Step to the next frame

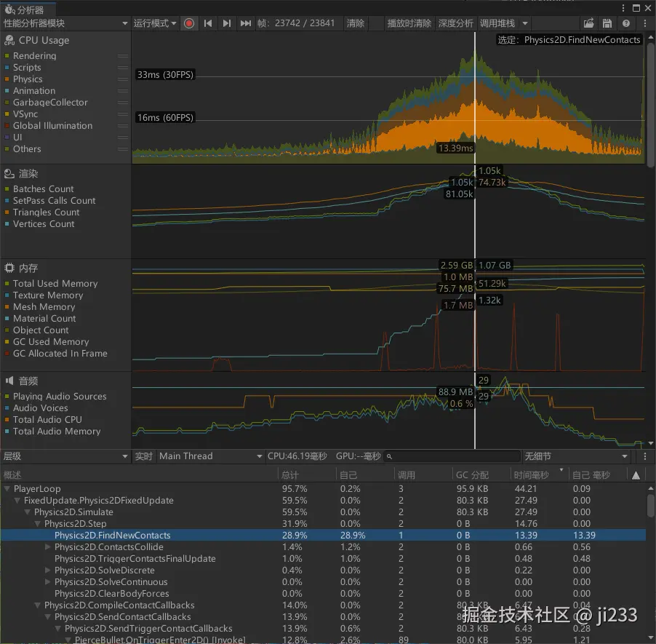pos(227,23)
